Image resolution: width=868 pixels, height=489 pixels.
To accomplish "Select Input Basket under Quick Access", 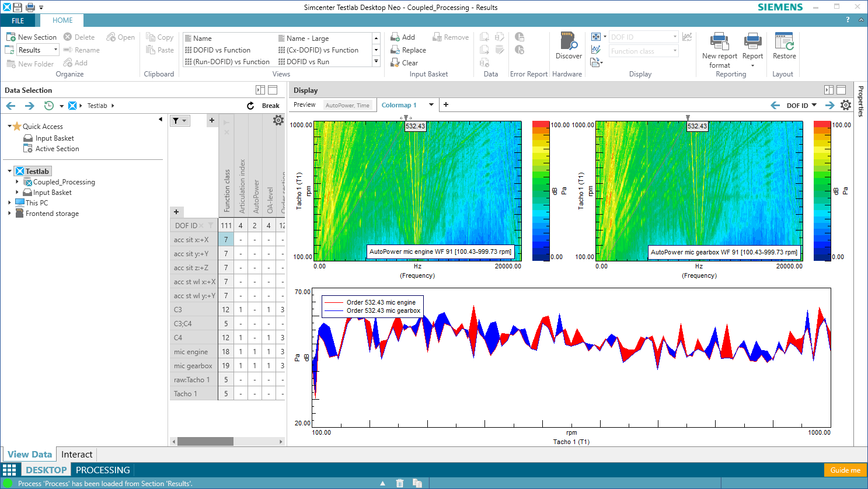I will 54,138.
